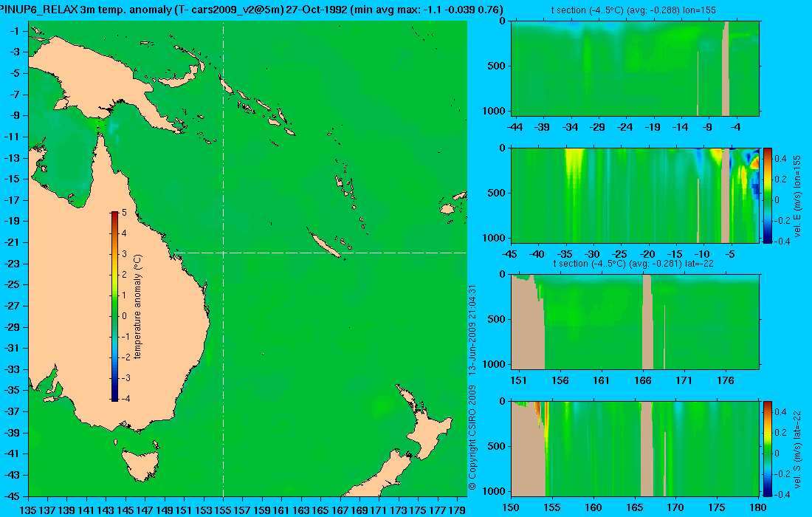Click the 'vel. S (m/s) lat=-22' colorbar
The image size is (812, 517).
(x=768, y=448)
